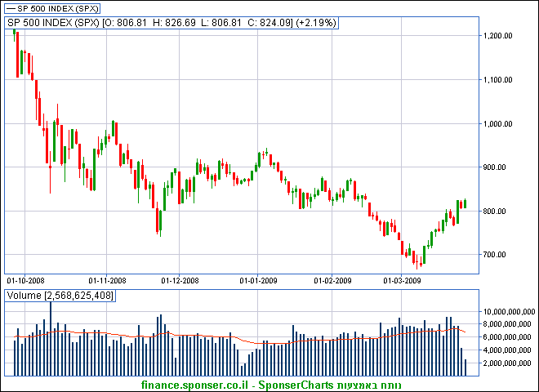Click the tallest volume bar in October 2008

pos(51,339)
